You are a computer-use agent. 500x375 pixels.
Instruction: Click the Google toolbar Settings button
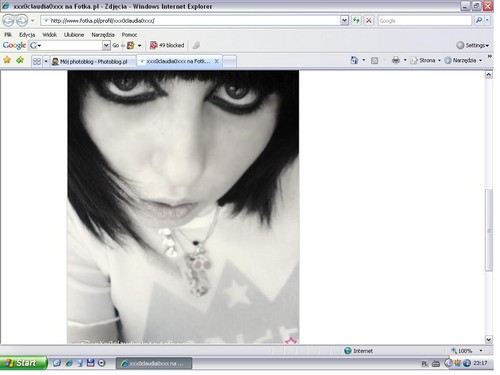coord(473,45)
